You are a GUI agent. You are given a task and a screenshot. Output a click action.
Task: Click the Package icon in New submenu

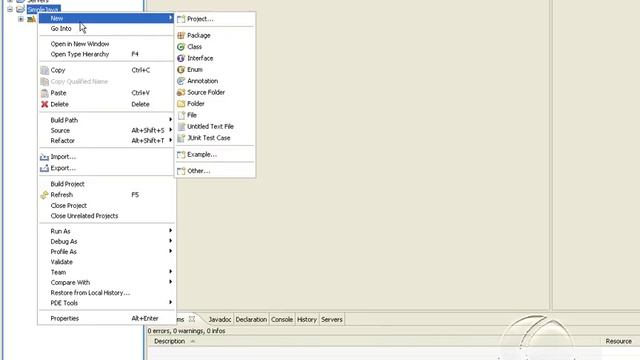coord(181,36)
